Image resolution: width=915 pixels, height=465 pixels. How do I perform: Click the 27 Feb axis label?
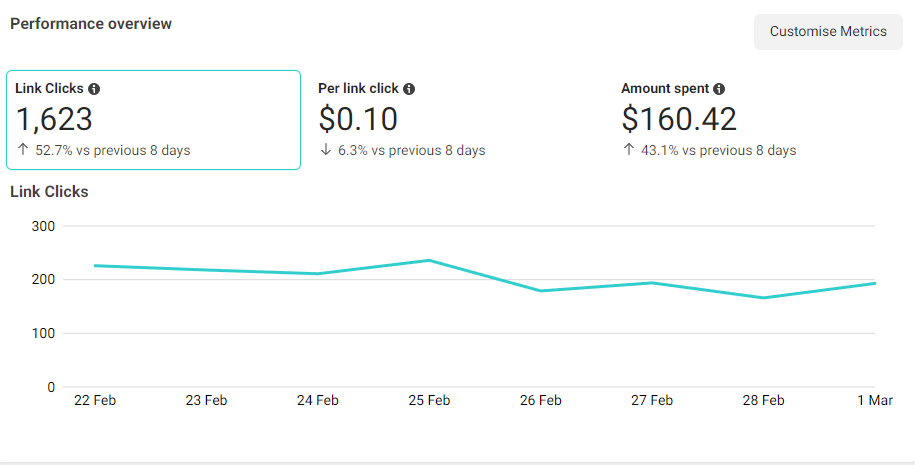coord(651,401)
